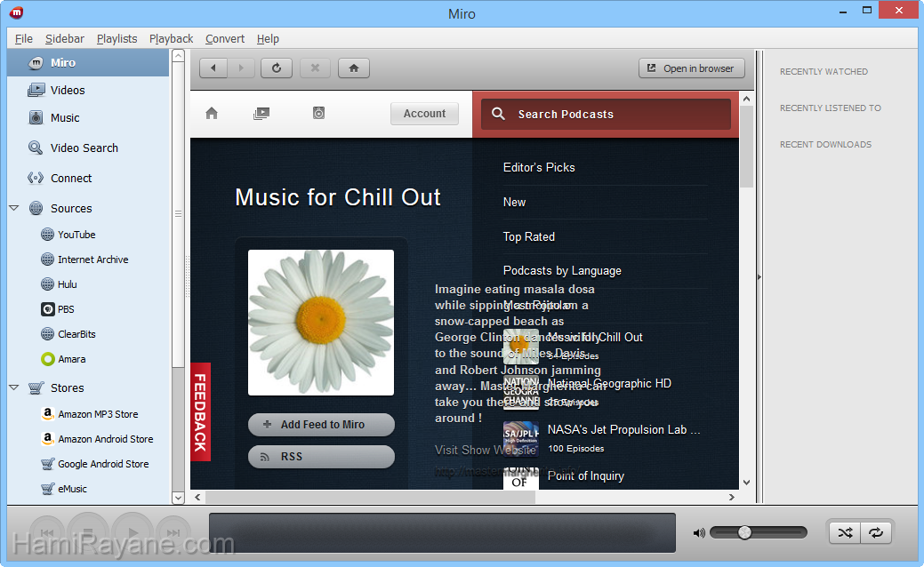924x567 pixels.
Task: Open the audio podcasts speaker icon in the guide header
Action: [318, 113]
